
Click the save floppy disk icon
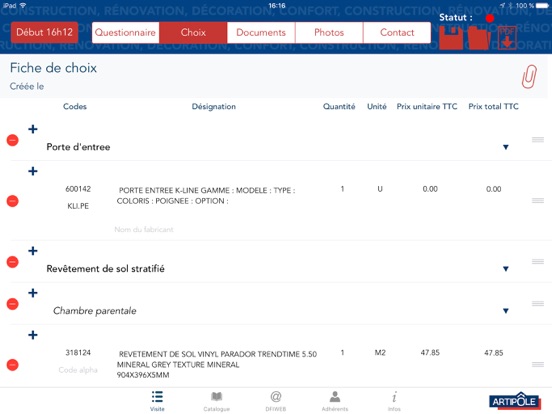tap(451, 37)
